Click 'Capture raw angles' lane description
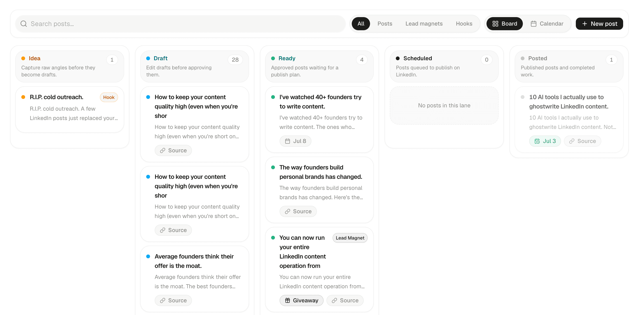The height and width of the screenshot is (315, 644). click(x=58, y=71)
